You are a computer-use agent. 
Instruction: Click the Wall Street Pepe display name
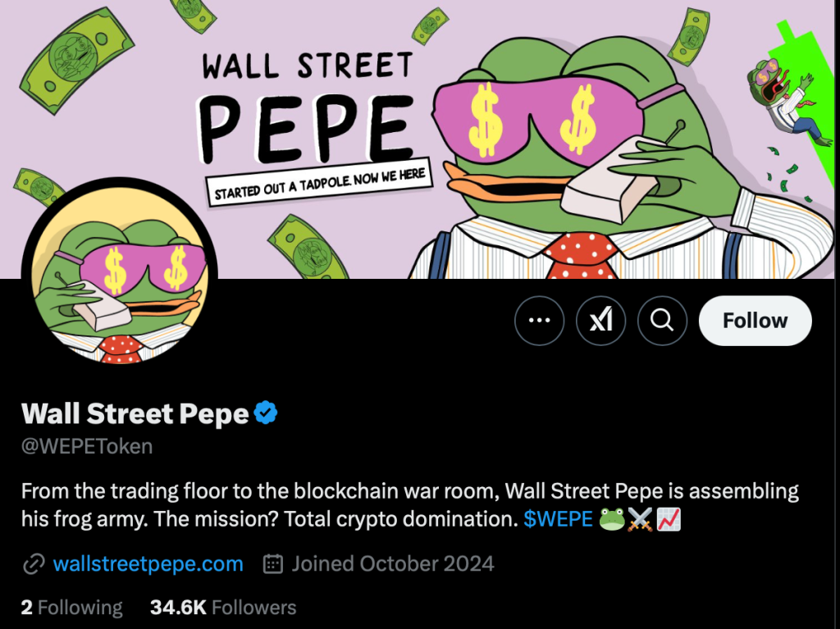(135, 413)
